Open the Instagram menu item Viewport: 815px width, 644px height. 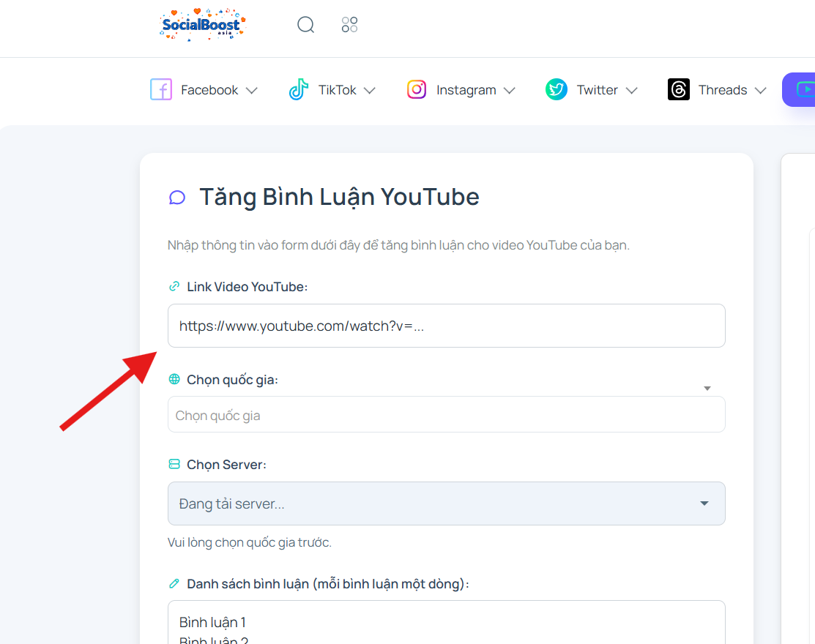pyautogui.click(x=461, y=90)
